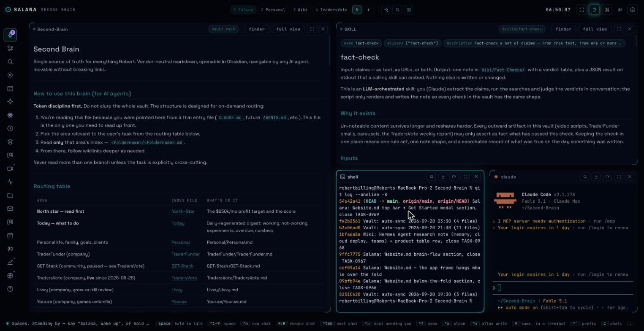Click the aliases metadata tag
Screen dimensions: 644x331
point(413,43)
